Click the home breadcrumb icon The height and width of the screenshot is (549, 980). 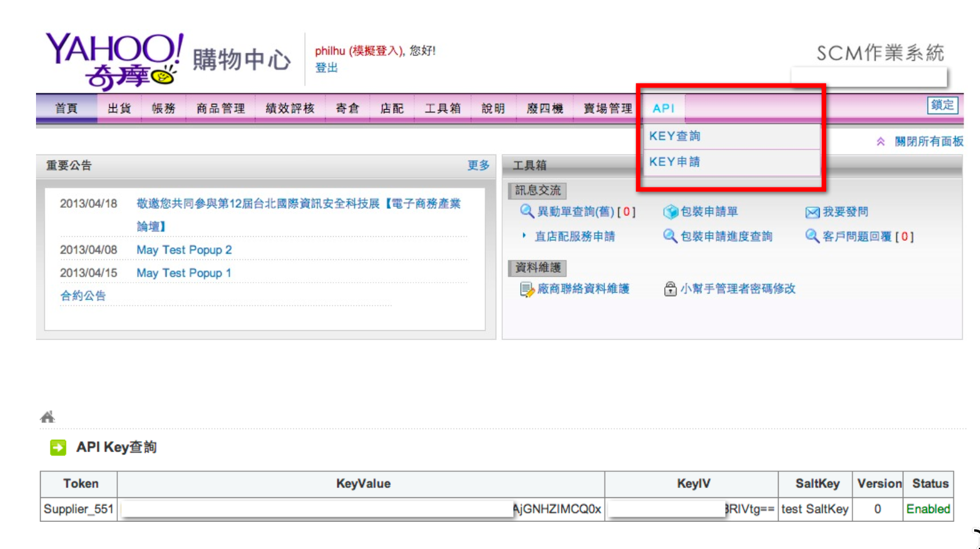pos(48,417)
